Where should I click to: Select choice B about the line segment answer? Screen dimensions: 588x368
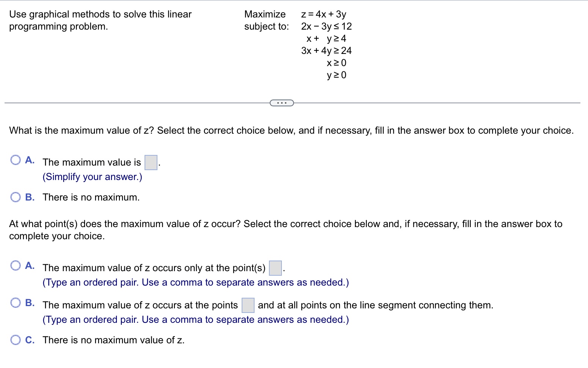(16, 303)
